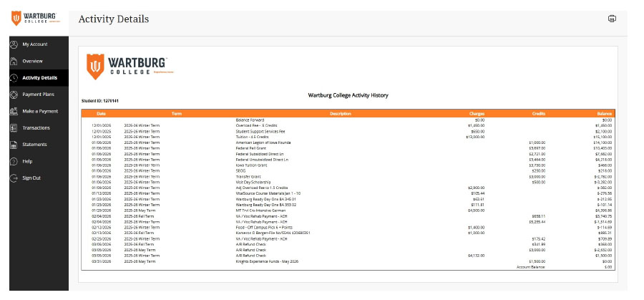644x300 pixels.
Task: Select the $105.44 charge amount
Action: click(479, 193)
